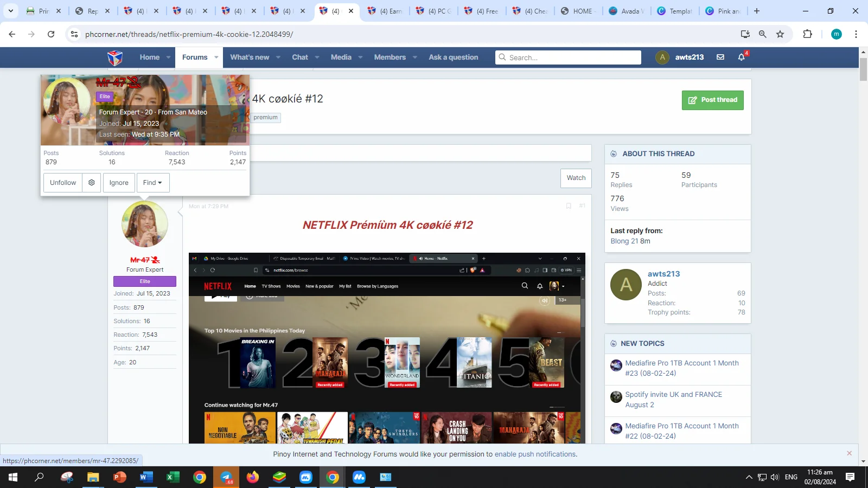The height and width of the screenshot is (488, 868).
Task: Open the notifications bell with 4 alerts
Action: [742, 57]
